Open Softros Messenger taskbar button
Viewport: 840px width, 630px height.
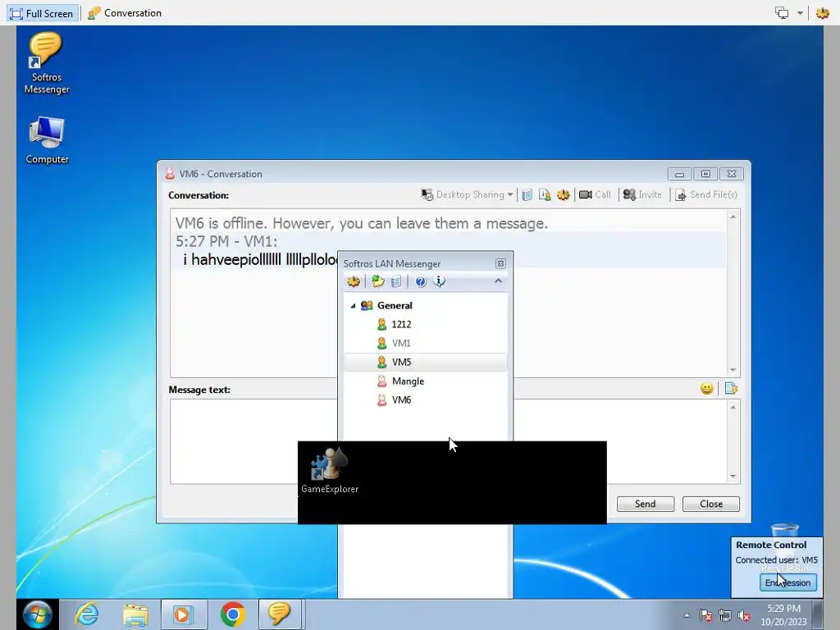tap(280, 614)
